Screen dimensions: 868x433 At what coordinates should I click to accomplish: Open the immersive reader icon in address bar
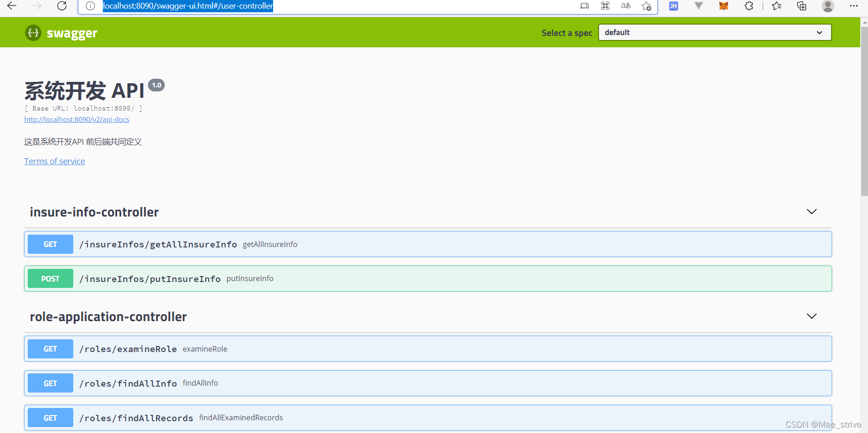[x=584, y=6]
